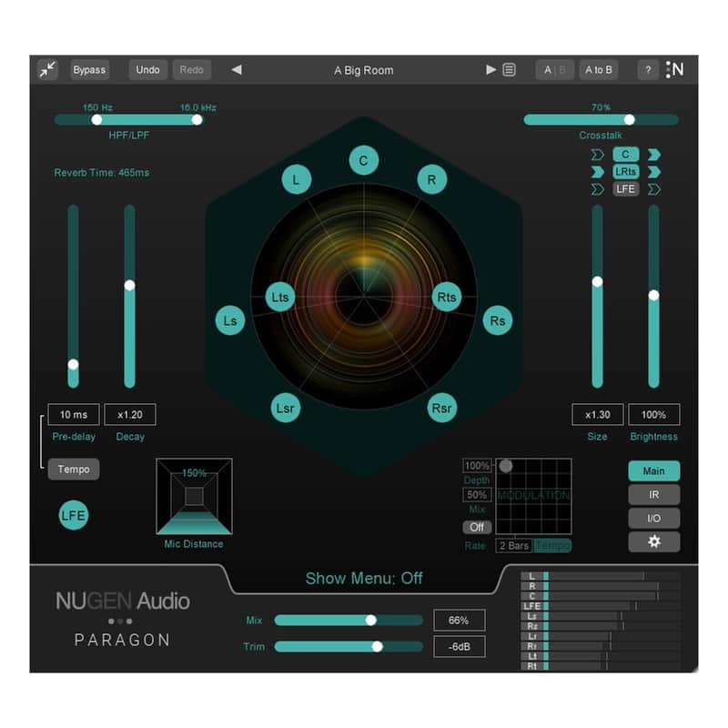Click the Size vertical slider handle
Image resolution: width=728 pixels, height=728 pixels.
tap(598, 282)
